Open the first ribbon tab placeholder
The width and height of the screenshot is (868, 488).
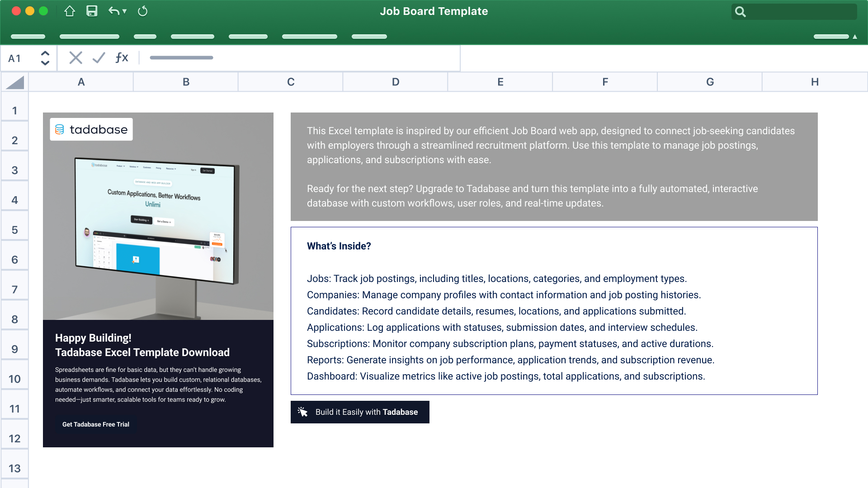(x=28, y=37)
